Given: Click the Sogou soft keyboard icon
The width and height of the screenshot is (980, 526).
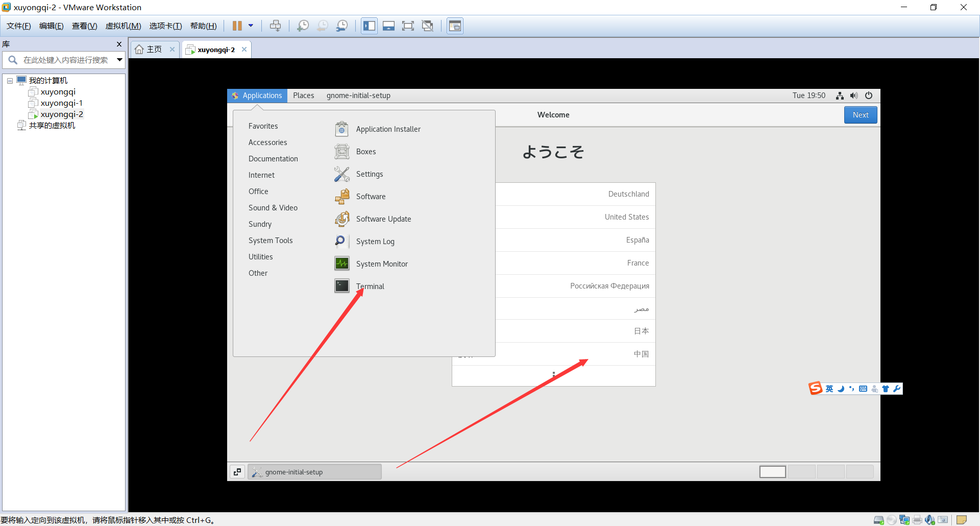Looking at the screenshot, I should pos(863,389).
